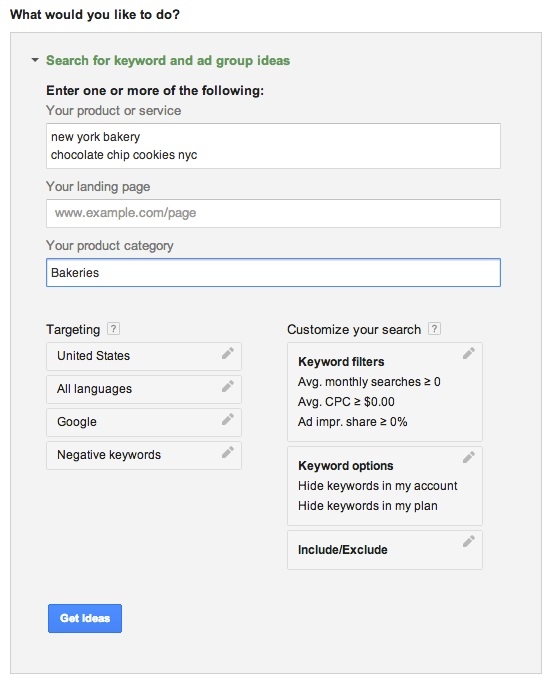Click Search for keyword and ad group ideas
The image size is (556, 682).
pyautogui.click(x=168, y=60)
